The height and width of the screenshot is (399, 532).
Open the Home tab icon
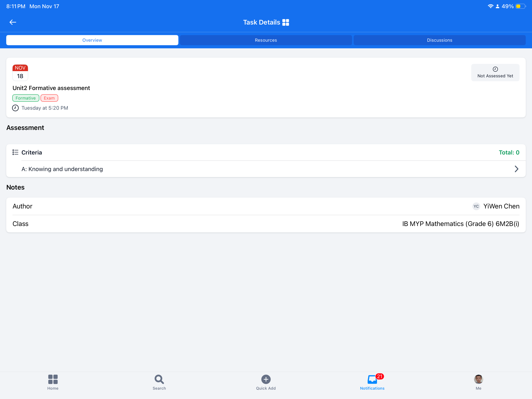pos(53,379)
